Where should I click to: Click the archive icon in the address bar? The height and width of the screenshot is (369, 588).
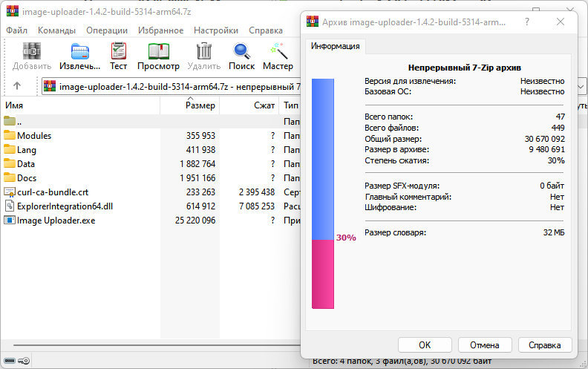coord(50,86)
